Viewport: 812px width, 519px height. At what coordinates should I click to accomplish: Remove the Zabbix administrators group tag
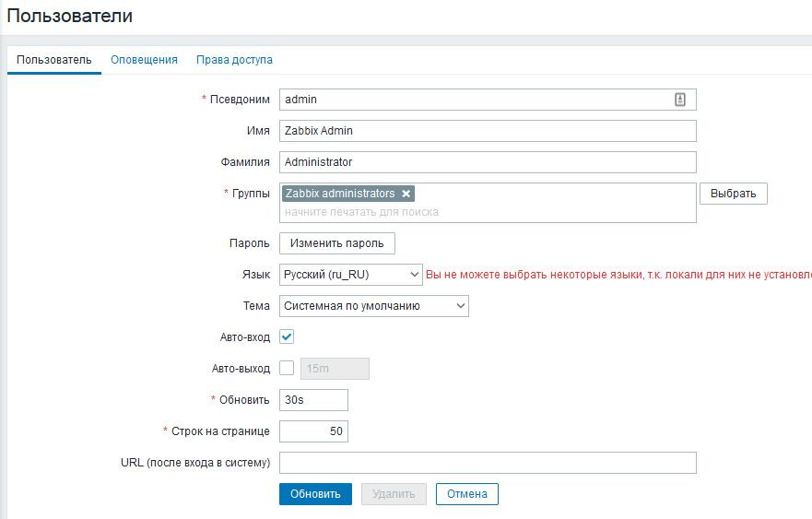[x=406, y=194]
